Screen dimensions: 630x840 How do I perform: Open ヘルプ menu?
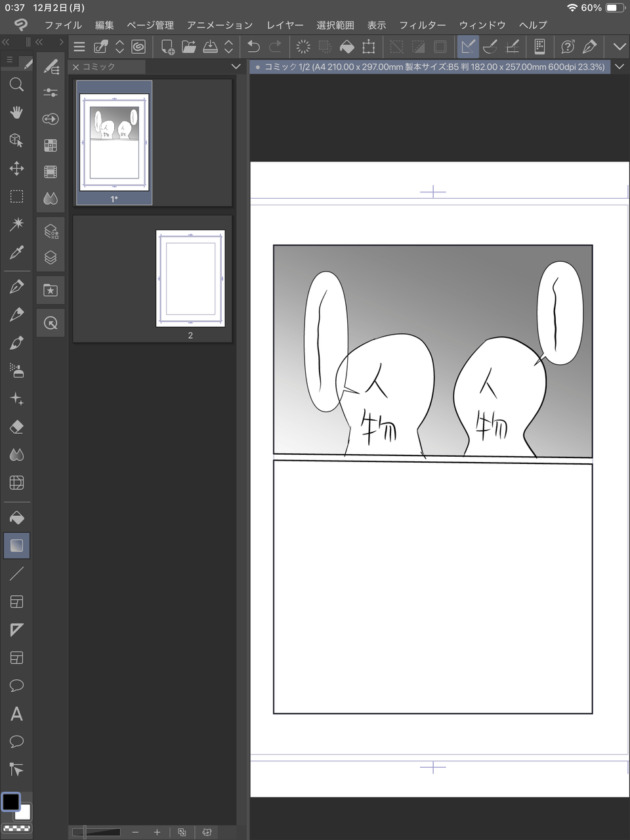coord(533,25)
